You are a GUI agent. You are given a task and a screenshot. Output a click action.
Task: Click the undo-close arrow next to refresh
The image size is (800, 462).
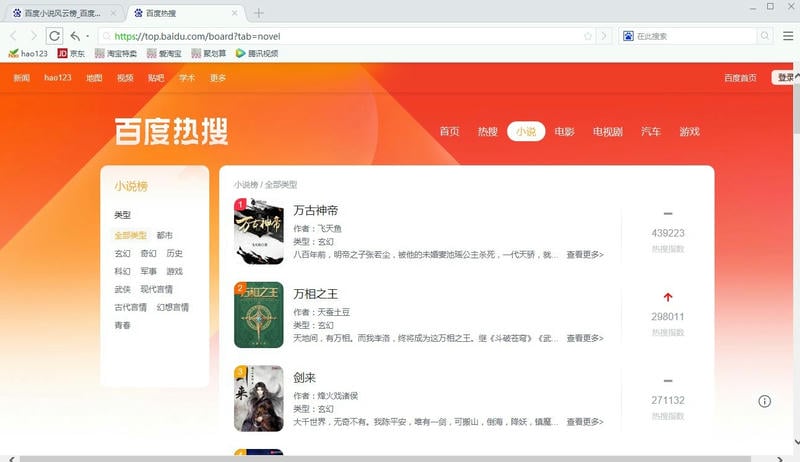click(x=75, y=36)
